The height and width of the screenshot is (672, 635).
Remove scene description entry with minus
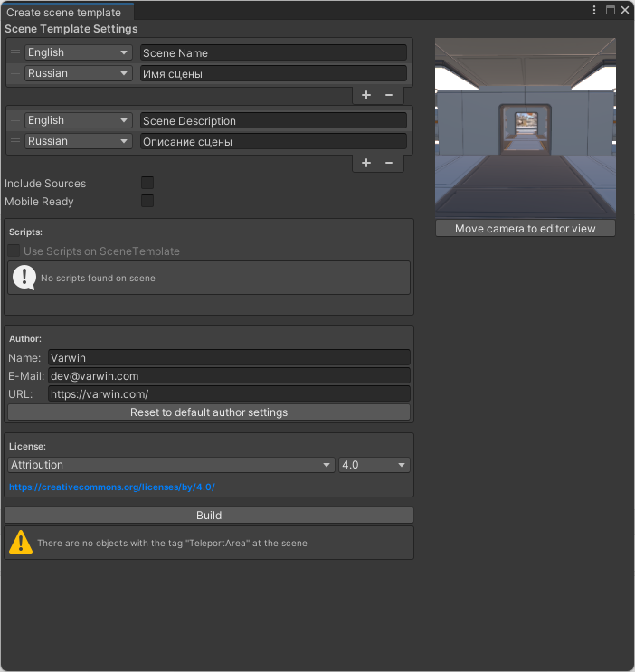[x=389, y=163]
